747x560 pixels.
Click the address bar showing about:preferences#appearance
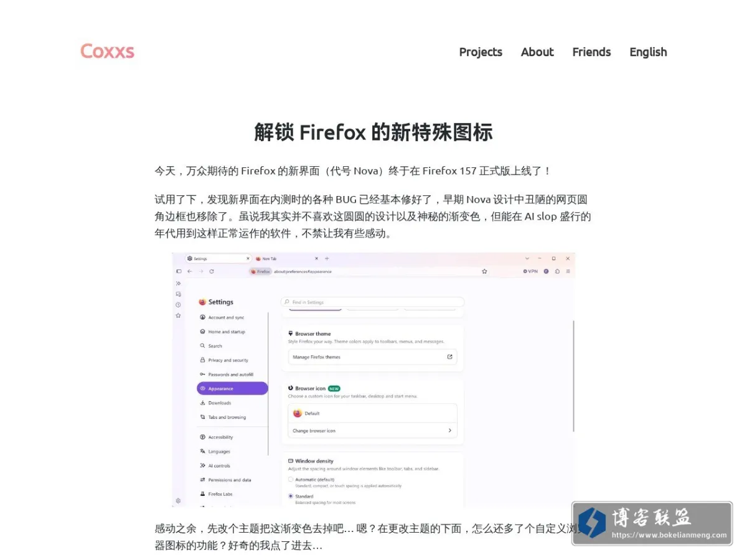[369, 271]
